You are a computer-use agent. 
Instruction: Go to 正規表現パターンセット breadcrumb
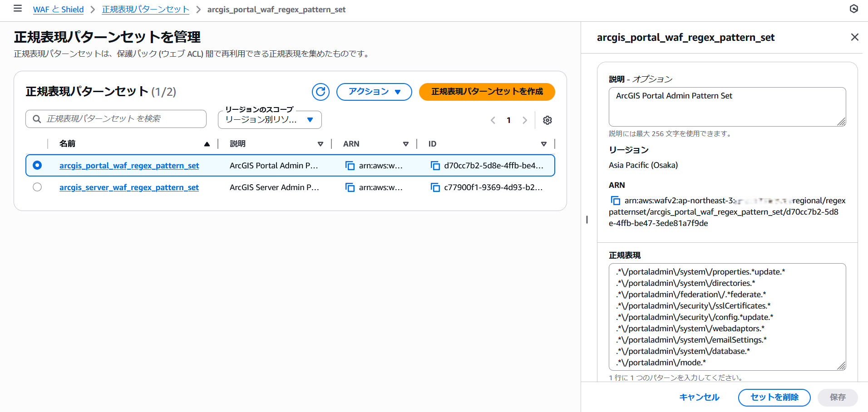pos(145,10)
